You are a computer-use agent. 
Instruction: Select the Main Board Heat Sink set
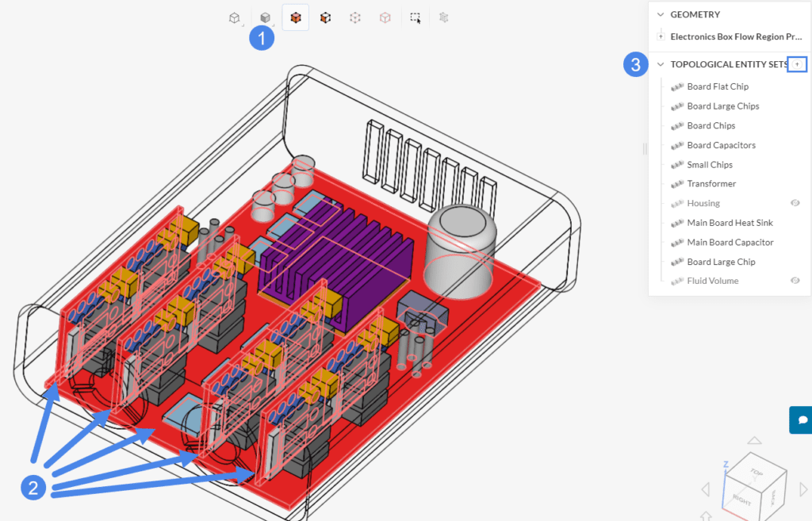point(730,223)
